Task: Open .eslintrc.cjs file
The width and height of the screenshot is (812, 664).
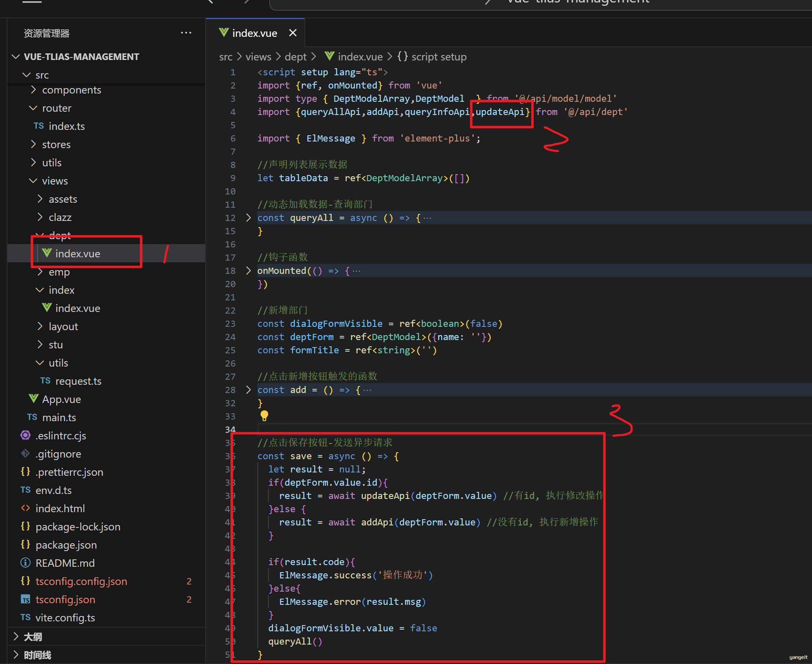Action: (x=61, y=436)
